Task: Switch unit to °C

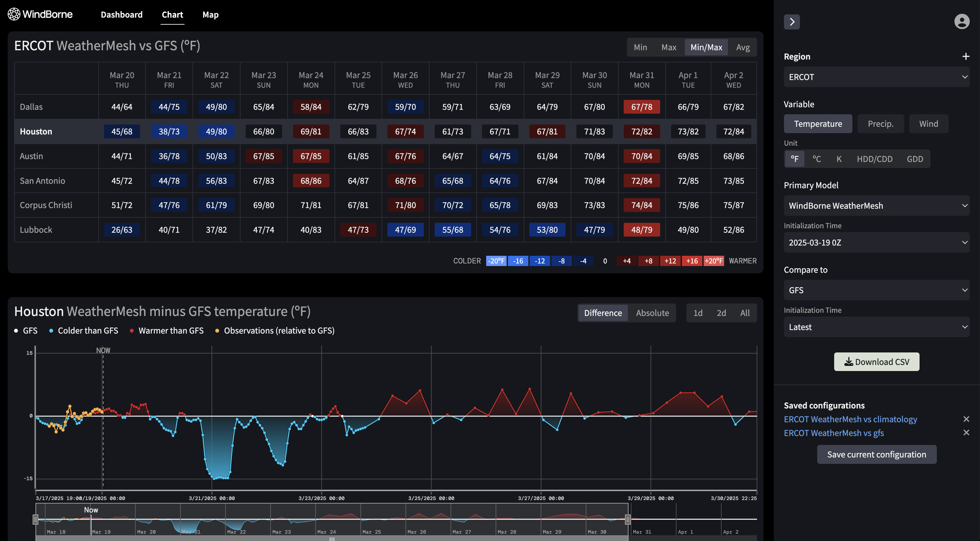Action: [x=817, y=159]
